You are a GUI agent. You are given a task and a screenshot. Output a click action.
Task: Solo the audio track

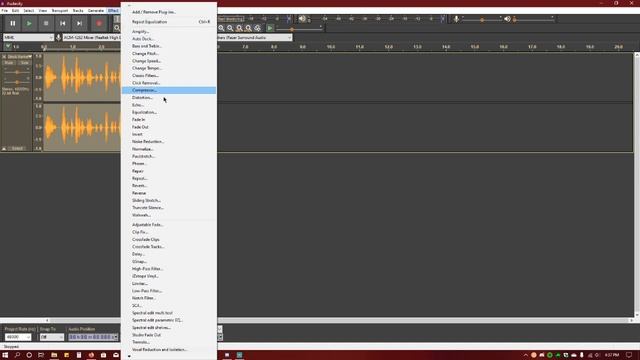tap(24, 63)
